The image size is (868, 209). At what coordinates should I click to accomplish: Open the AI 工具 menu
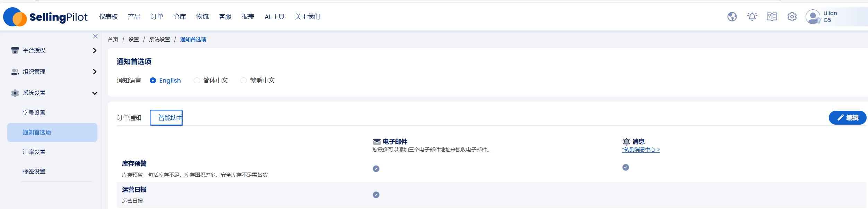(x=275, y=17)
